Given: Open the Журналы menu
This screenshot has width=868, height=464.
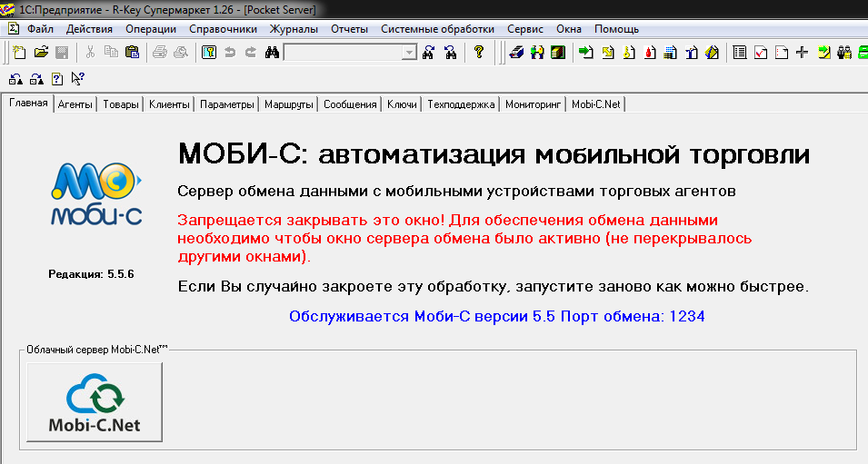Looking at the screenshot, I should [294, 29].
